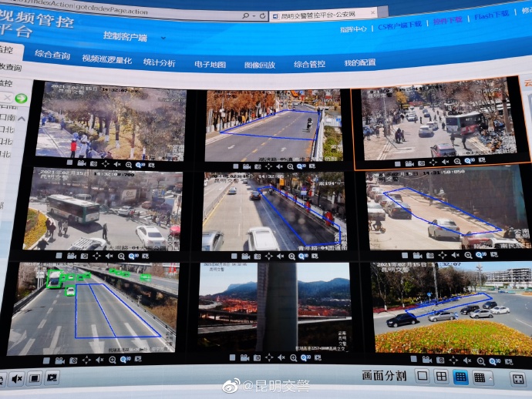Select four-screen split layout

[441, 377]
